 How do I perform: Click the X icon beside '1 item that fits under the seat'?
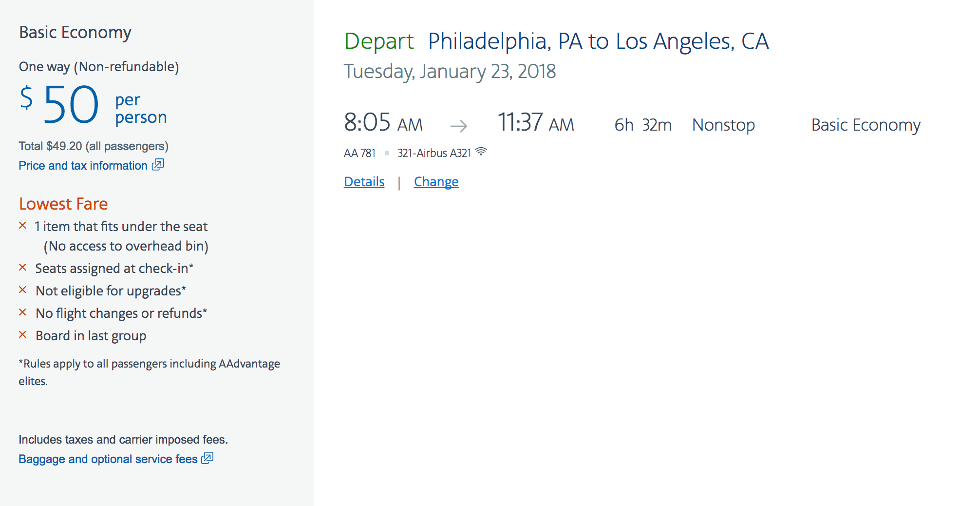pos(22,226)
